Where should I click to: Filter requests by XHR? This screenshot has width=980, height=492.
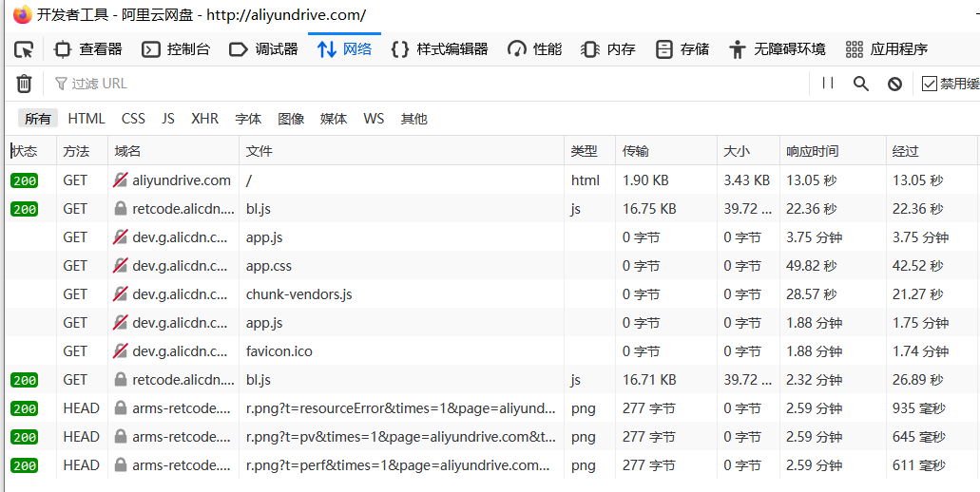click(205, 119)
